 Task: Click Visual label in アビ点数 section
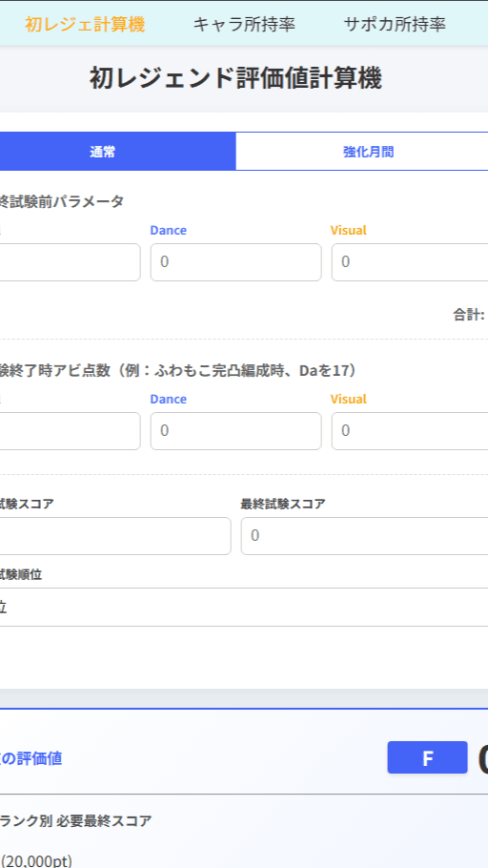(349, 399)
